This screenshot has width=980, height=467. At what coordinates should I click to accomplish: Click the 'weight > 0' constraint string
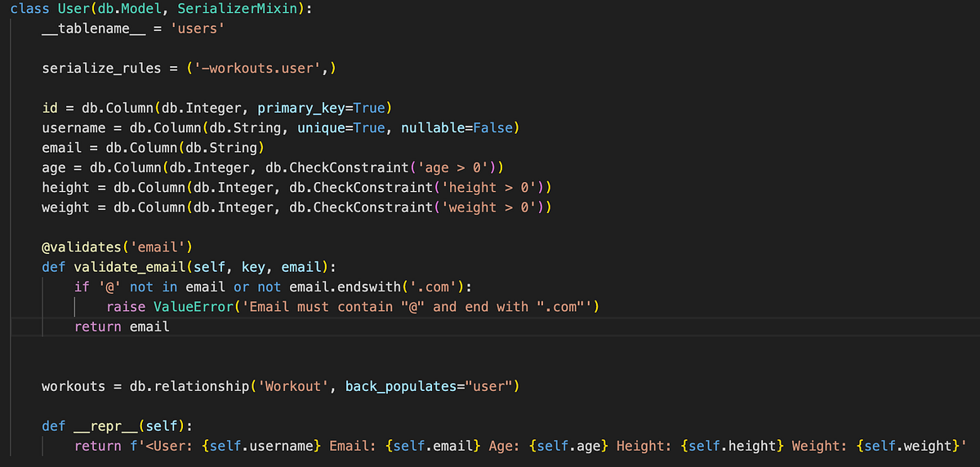tap(488, 207)
